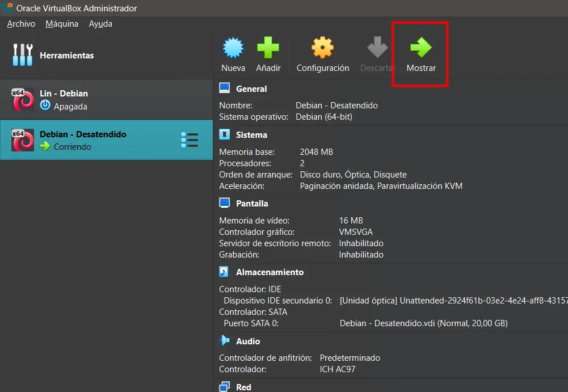Click the Red section header
Viewport: 568px width, 392px height.
coord(243,387)
